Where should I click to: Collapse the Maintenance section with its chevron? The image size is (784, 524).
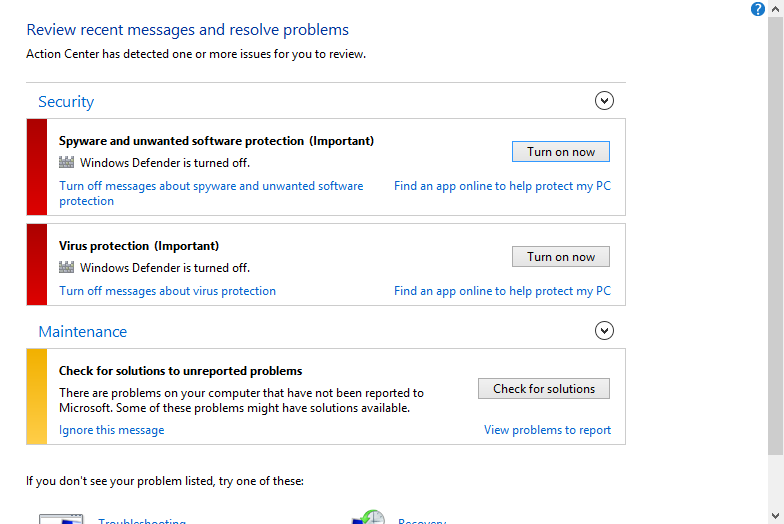(604, 330)
